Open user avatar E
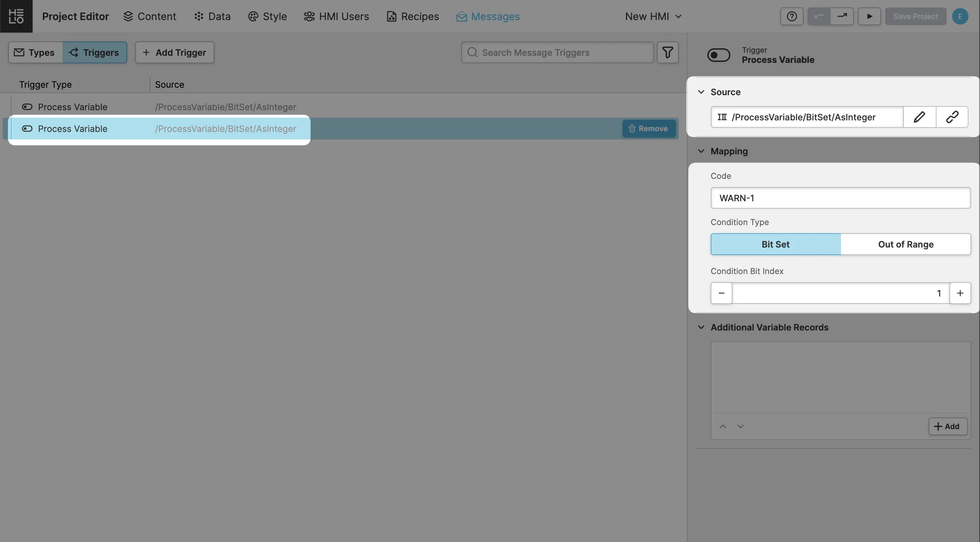 click(960, 16)
